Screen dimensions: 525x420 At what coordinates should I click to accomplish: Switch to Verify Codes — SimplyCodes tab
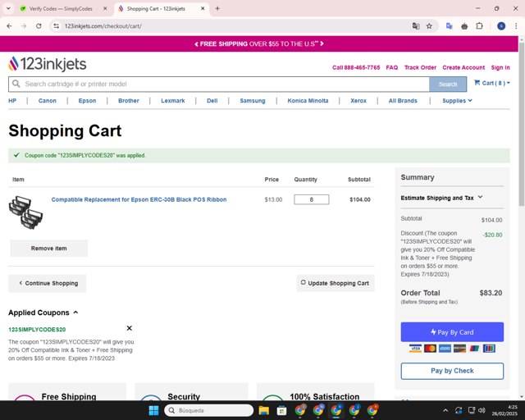coord(61,9)
